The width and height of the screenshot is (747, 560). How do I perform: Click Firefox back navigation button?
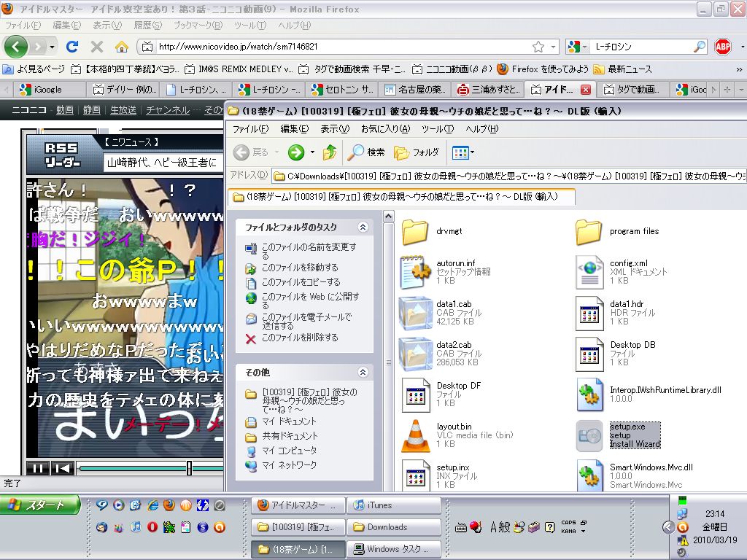(x=17, y=47)
